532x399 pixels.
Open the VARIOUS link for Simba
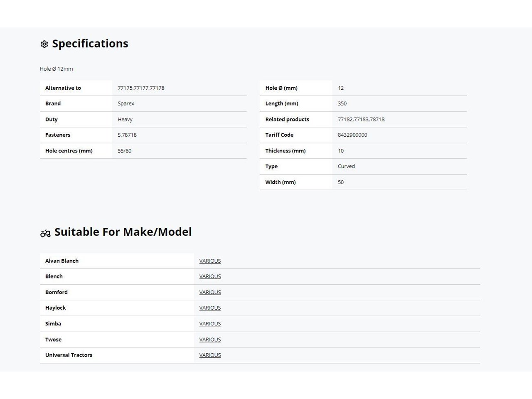coord(210,324)
